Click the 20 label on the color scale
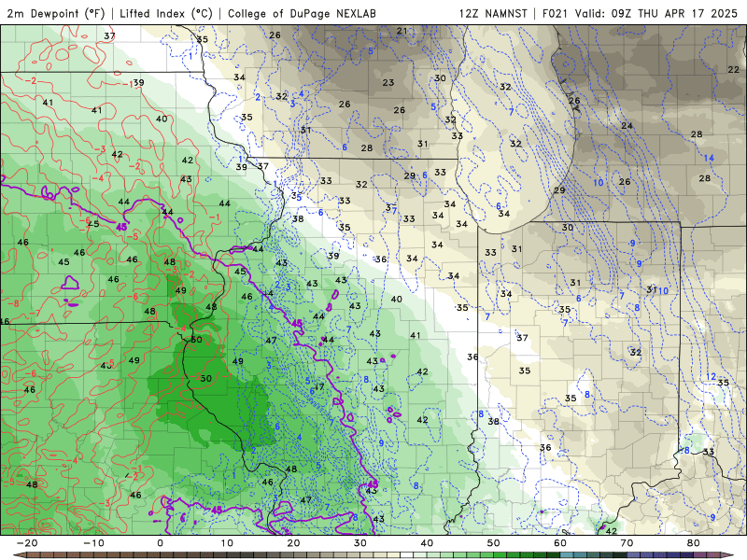This screenshot has width=747, height=560. pos(293,543)
